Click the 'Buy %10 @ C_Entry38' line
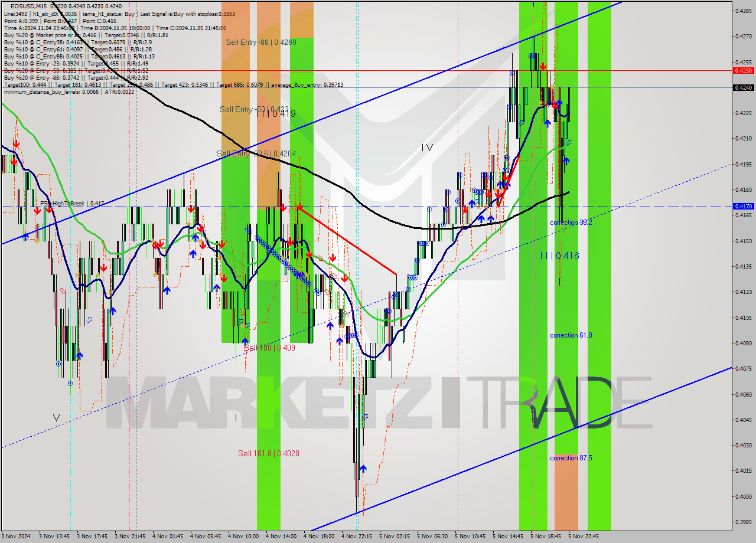The width and height of the screenshot is (756, 543). click(77, 42)
